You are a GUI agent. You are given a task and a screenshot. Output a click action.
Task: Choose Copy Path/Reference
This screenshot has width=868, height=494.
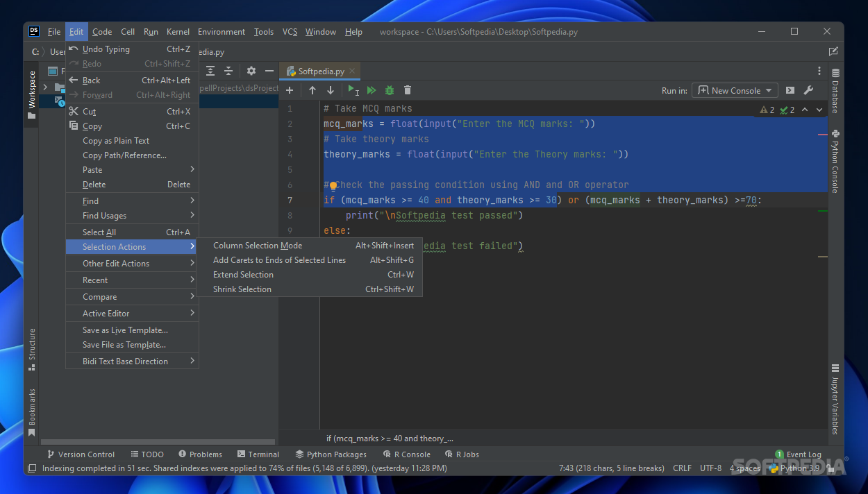point(132,155)
